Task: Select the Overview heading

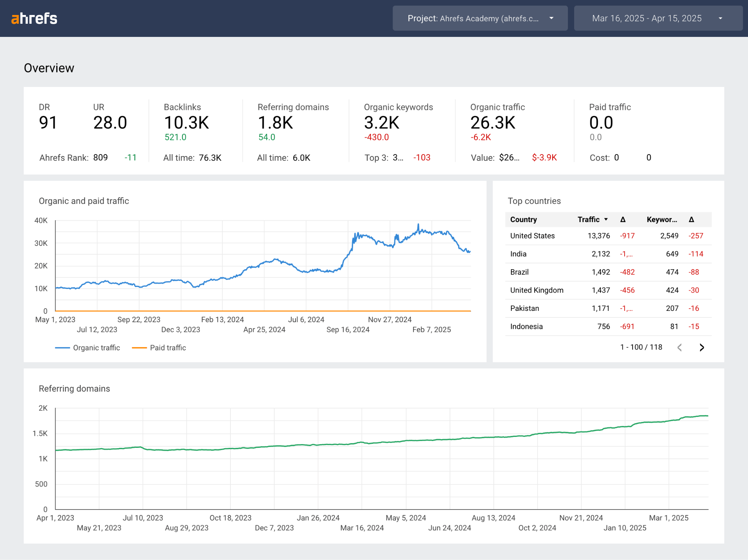Action: coord(49,68)
